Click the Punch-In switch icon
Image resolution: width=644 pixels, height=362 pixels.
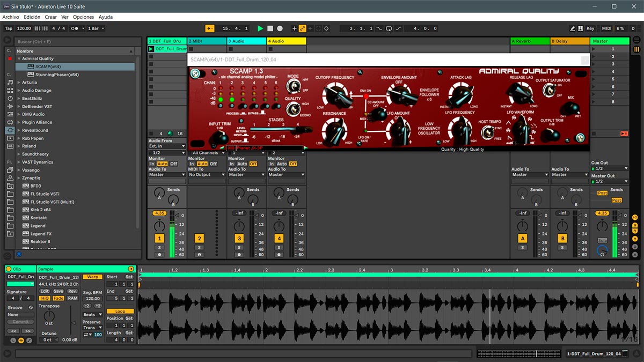[379, 28]
